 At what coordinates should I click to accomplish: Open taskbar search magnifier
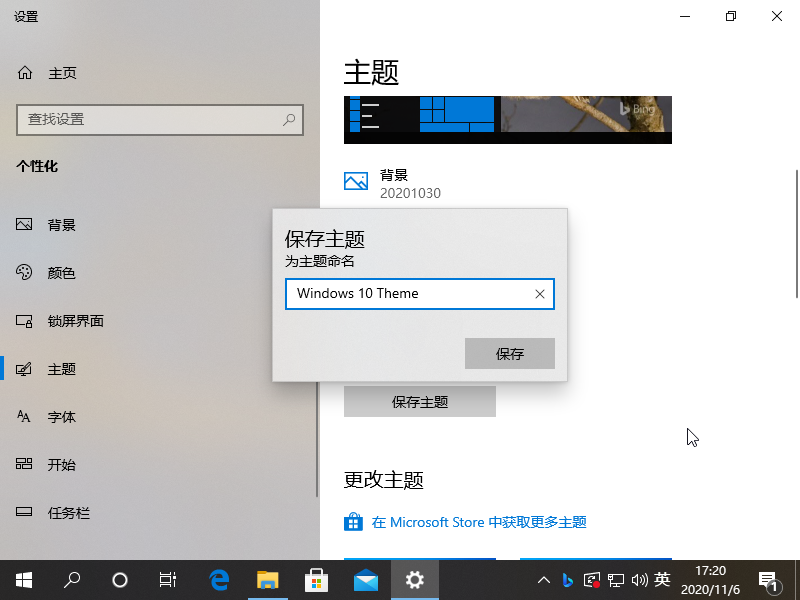click(x=72, y=580)
